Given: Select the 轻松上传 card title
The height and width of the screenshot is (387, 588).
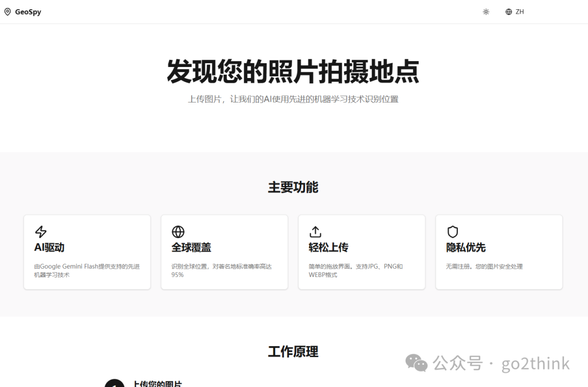Looking at the screenshot, I should (x=328, y=247).
